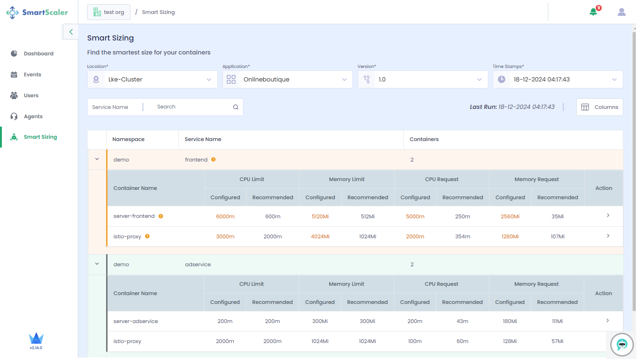The height and width of the screenshot is (364, 640).
Task: Open the user profile avatar
Action: click(621, 12)
